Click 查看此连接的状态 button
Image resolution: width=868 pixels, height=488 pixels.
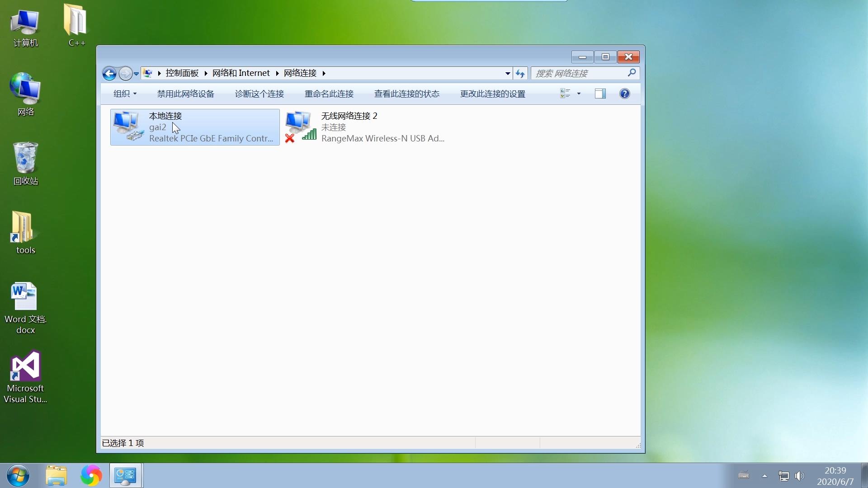[406, 94]
